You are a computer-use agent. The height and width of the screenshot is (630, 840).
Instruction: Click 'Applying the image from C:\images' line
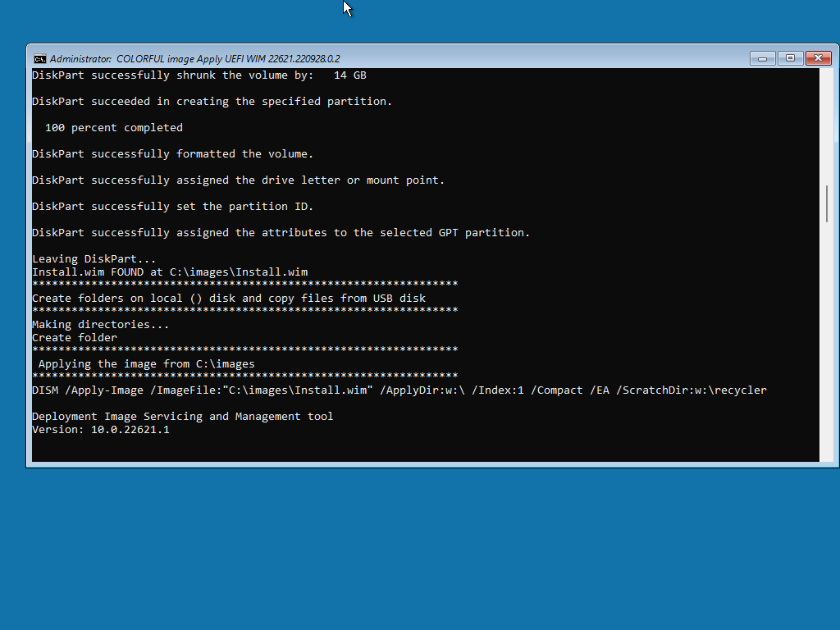tap(147, 364)
